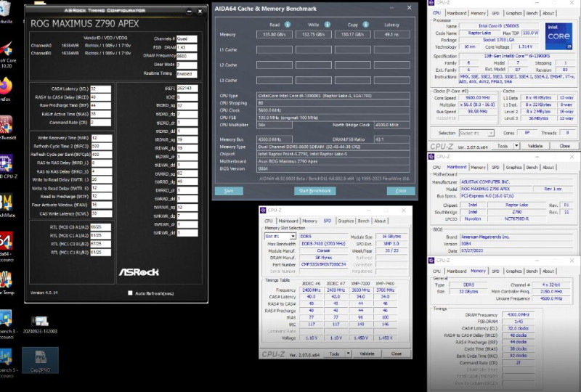The image size is (581, 392).
Task: Click the title bar icon of the CPU-Z Memory window
Action: [x=431, y=261]
